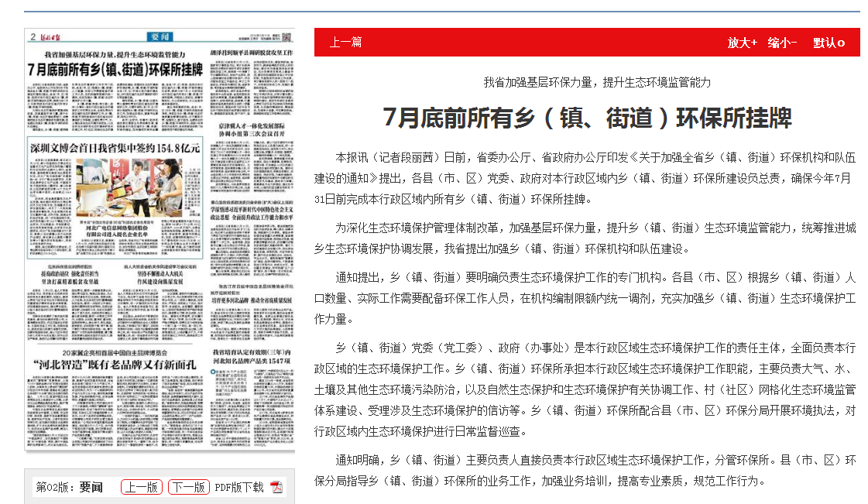
Task: Click the PDF download icon
Action: [x=276, y=487]
